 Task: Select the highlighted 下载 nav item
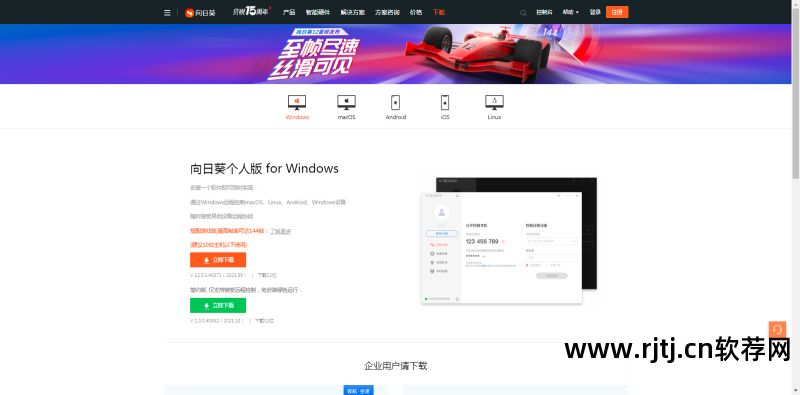(438, 12)
